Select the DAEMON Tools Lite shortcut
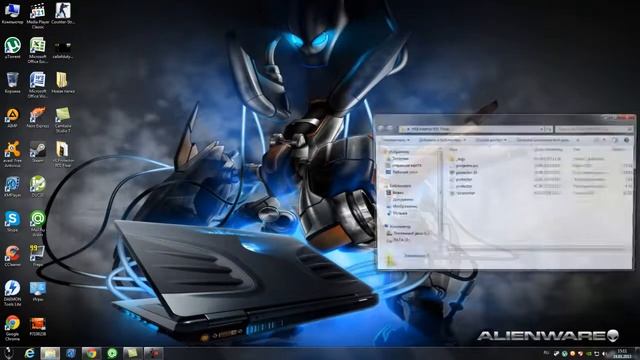640x360 pixels. [12, 293]
